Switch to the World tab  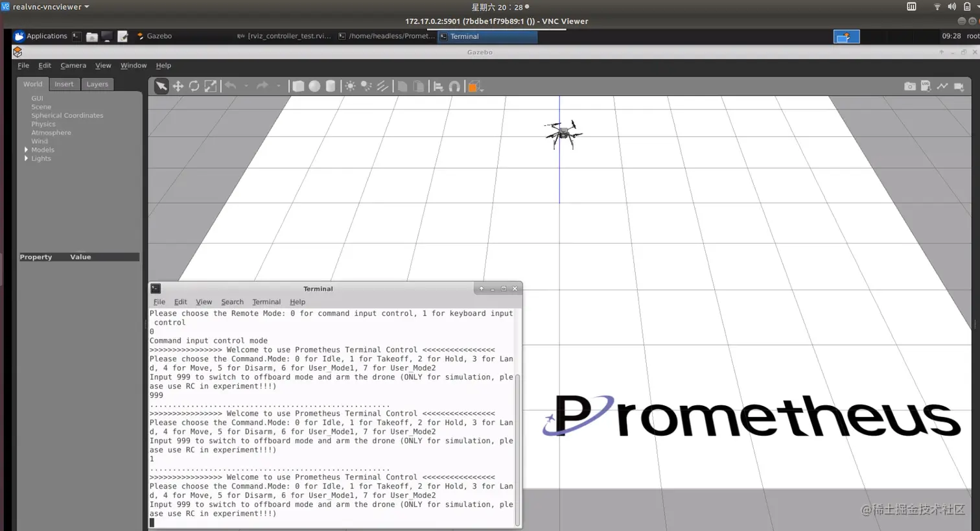coord(32,84)
